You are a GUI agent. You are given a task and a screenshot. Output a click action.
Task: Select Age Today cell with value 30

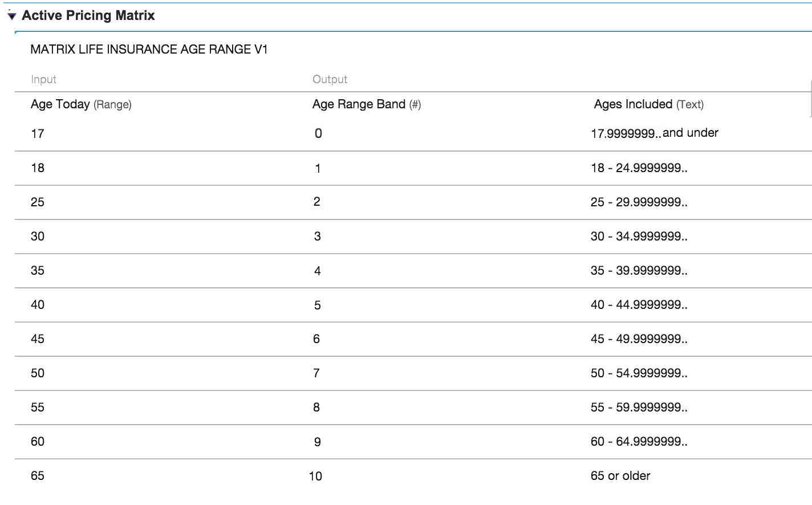point(38,237)
